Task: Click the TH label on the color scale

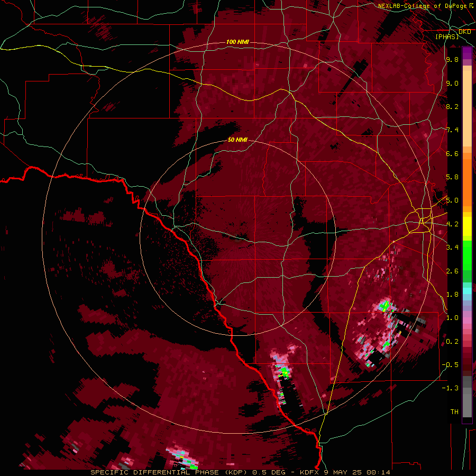Action: click(x=454, y=411)
